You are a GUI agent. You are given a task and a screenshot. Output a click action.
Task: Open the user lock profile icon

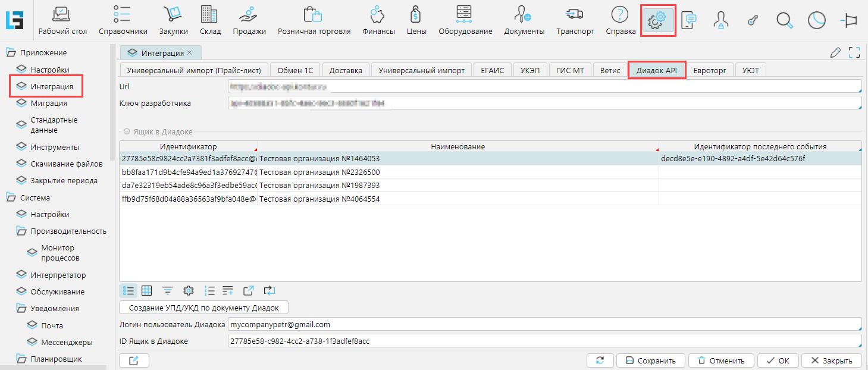tap(720, 21)
